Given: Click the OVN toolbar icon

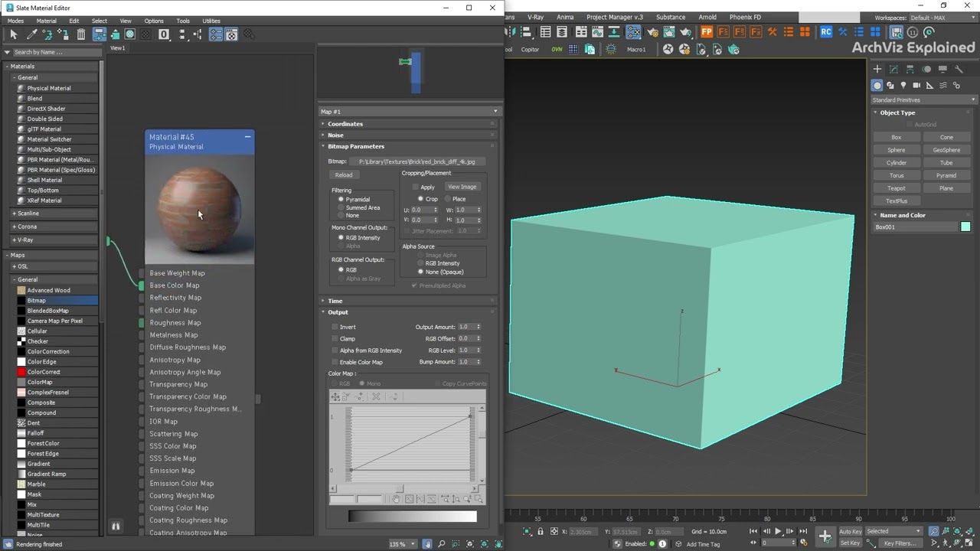Looking at the screenshot, I should [x=557, y=49].
